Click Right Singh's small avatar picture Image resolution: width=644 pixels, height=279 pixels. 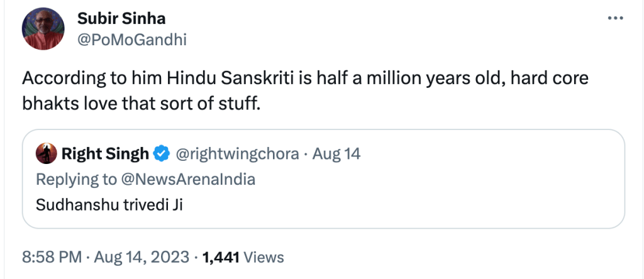pyautogui.click(x=44, y=153)
